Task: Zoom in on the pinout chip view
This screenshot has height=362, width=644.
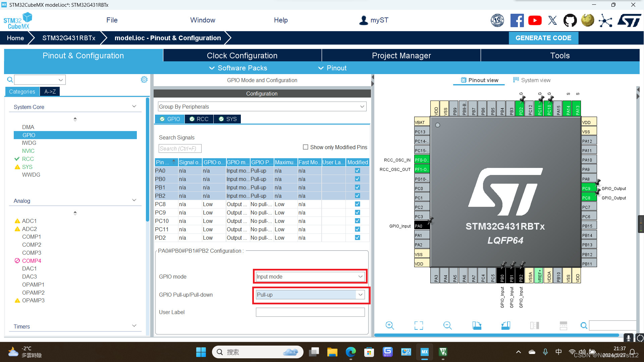Action: (390, 325)
